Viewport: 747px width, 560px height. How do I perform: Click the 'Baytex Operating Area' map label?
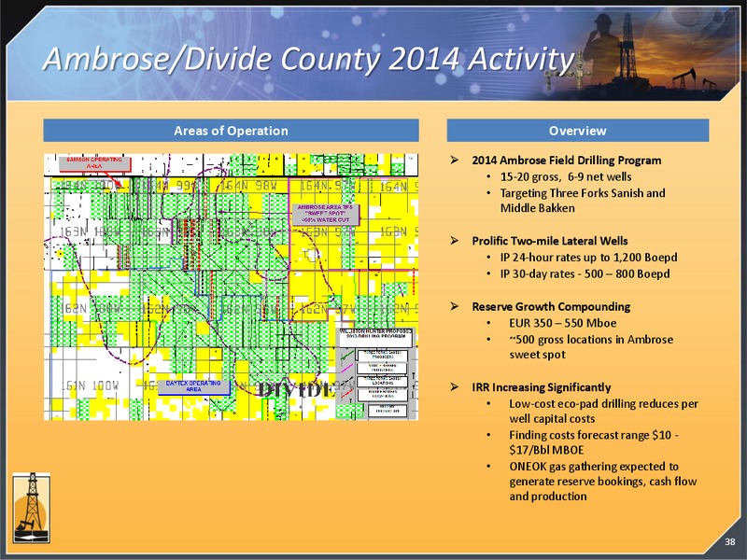click(193, 386)
